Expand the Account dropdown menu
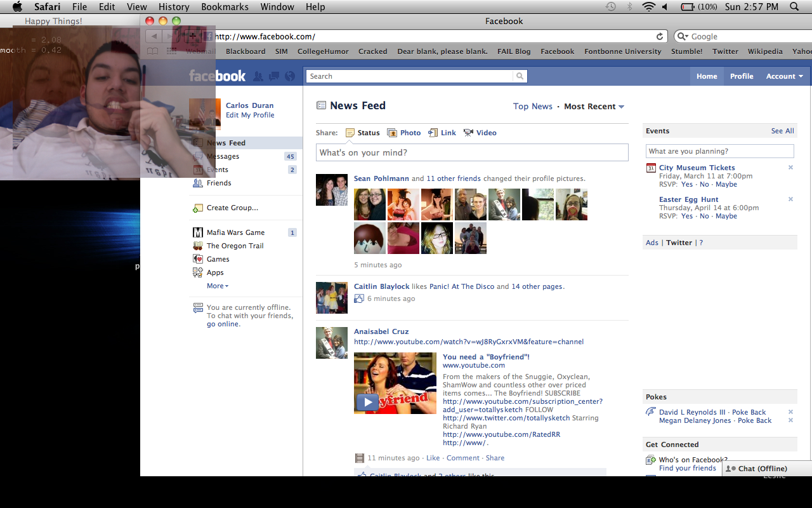The image size is (812, 508). (x=784, y=76)
